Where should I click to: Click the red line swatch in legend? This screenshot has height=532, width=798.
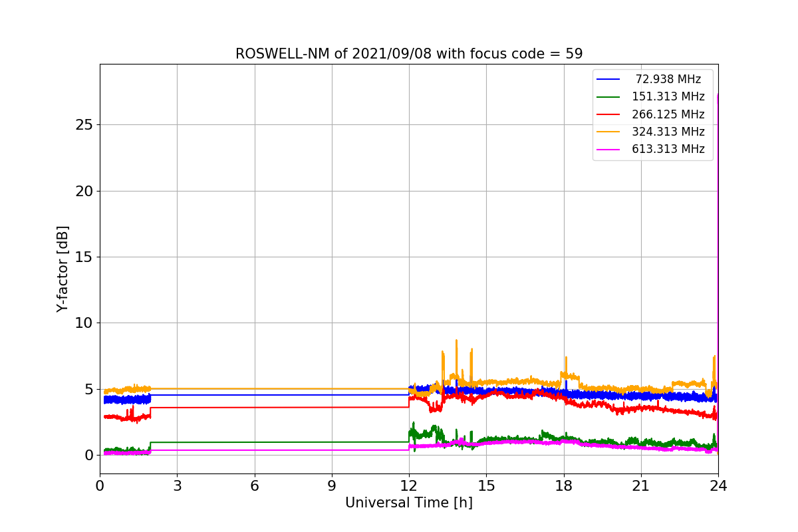(x=608, y=114)
